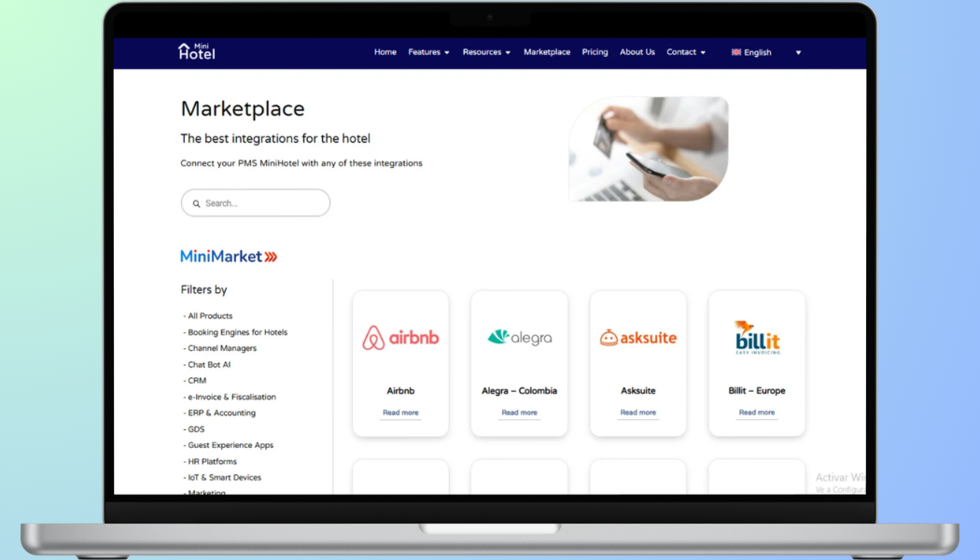
Task: Click the Alegra – Colombia card title
Action: pyautogui.click(x=519, y=391)
